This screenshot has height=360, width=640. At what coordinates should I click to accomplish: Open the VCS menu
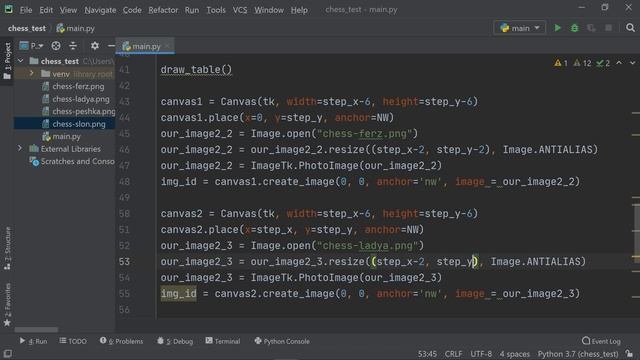point(240,10)
